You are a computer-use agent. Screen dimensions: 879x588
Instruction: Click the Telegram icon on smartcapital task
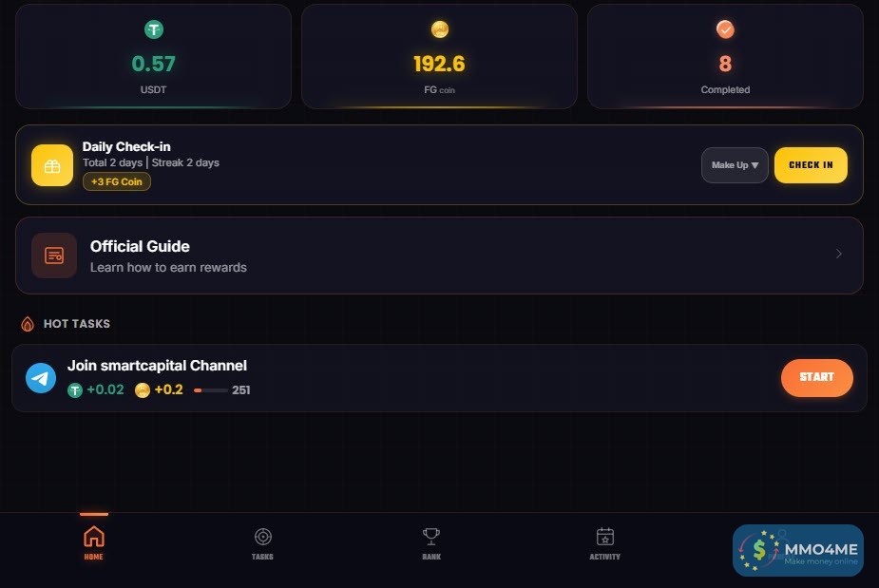tap(41, 378)
